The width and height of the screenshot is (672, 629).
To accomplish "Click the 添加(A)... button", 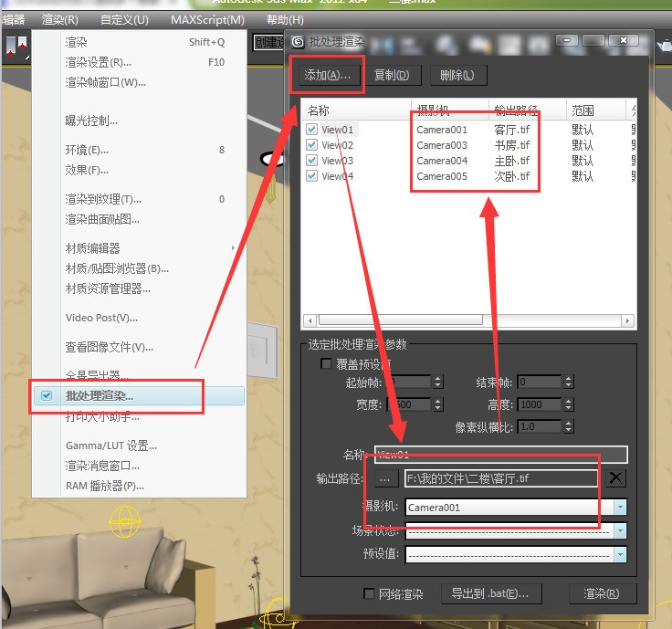I will tap(328, 76).
